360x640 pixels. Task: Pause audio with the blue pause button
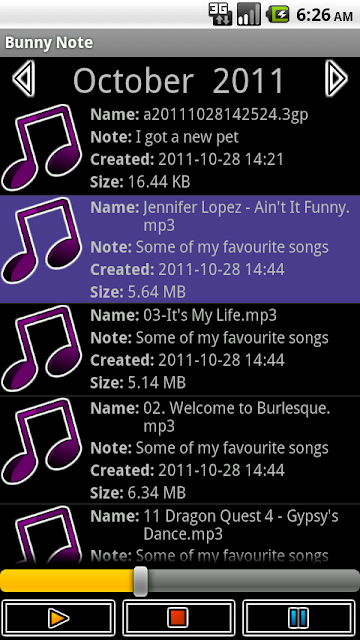click(x=299, y=619)
